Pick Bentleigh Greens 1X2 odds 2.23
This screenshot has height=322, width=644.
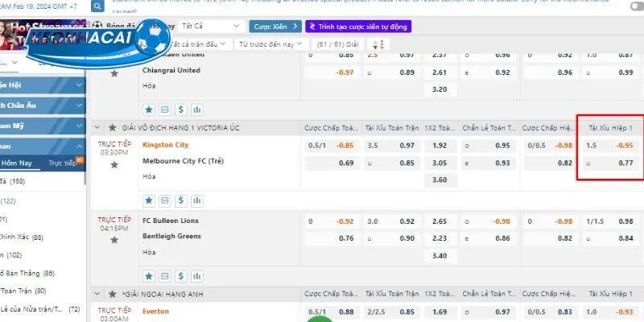coord(440,238)
